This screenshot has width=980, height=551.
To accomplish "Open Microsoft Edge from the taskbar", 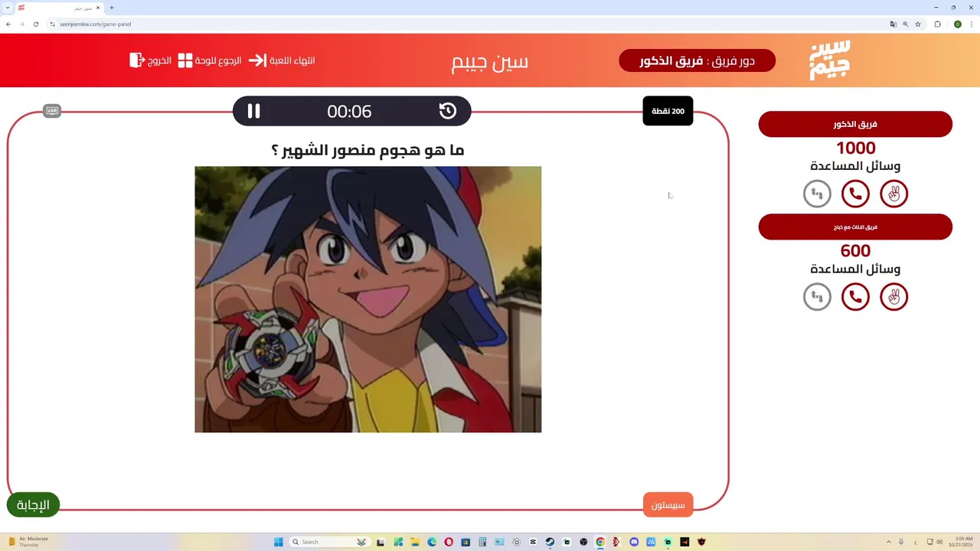I will click(432, 542).
